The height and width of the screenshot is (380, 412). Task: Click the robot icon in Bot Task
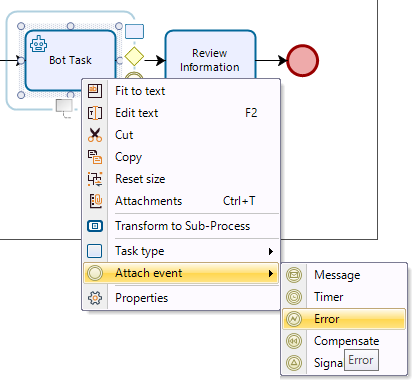pyautogui.click(x=39, y=44)
